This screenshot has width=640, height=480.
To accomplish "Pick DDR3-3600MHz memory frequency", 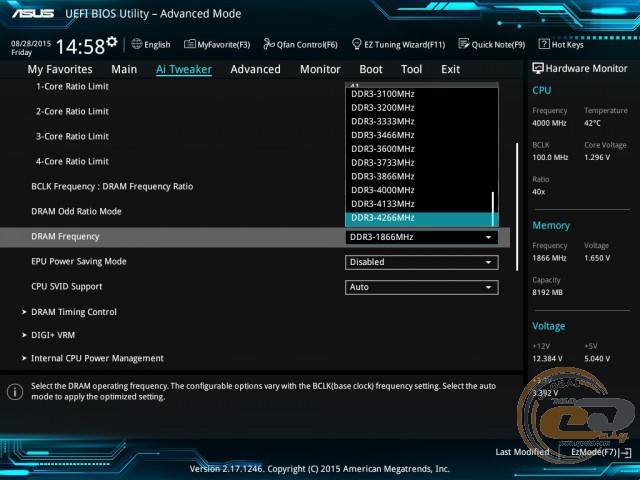I will pos(418,149).
